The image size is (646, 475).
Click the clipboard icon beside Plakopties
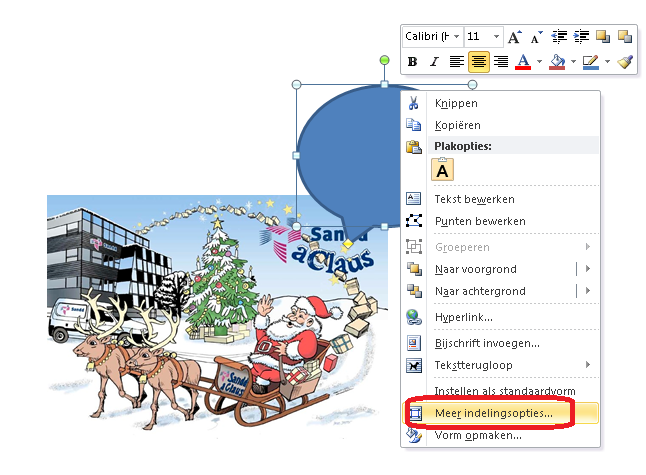414,147
